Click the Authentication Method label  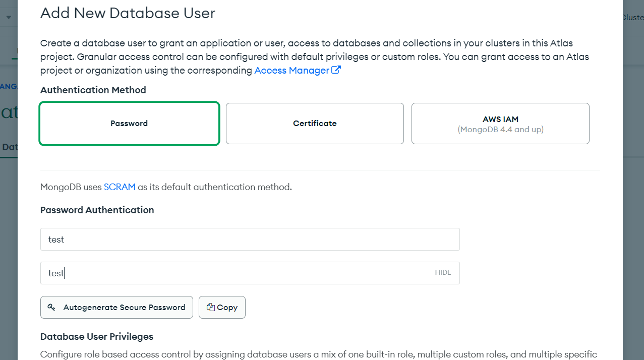pyautogui.click(x=93, y=90)
